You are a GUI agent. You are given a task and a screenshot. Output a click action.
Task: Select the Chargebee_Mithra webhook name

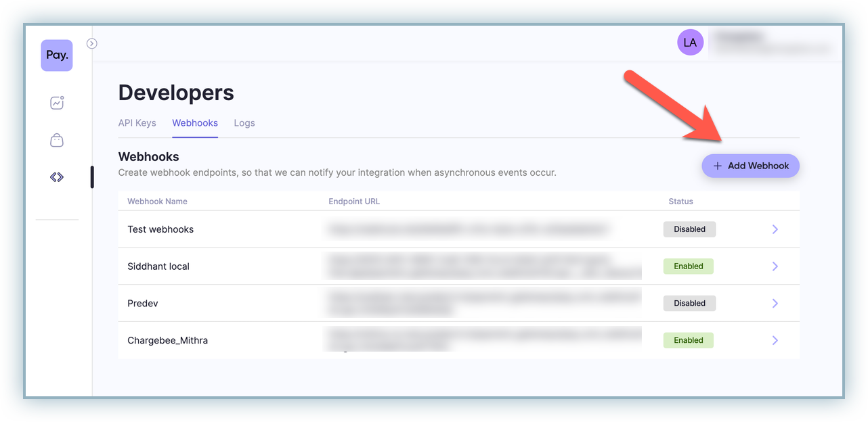pyautogui.click(x=167, y=340)
